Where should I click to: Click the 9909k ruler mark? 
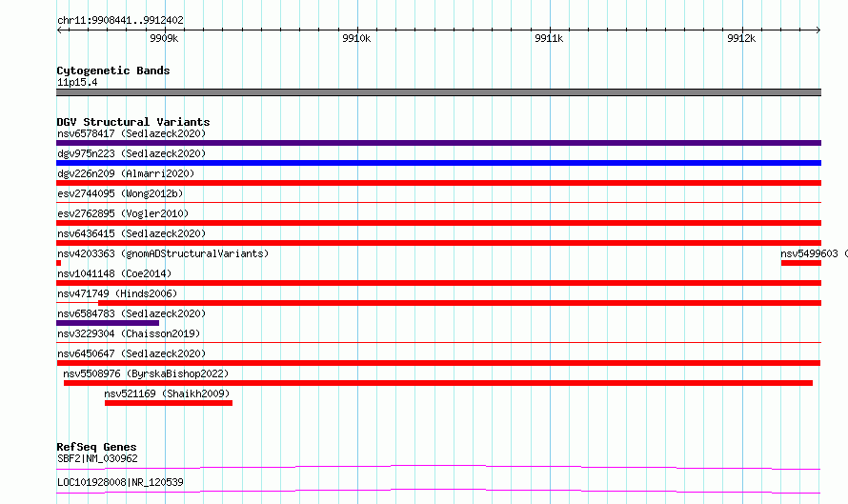[x=164, y=38]
